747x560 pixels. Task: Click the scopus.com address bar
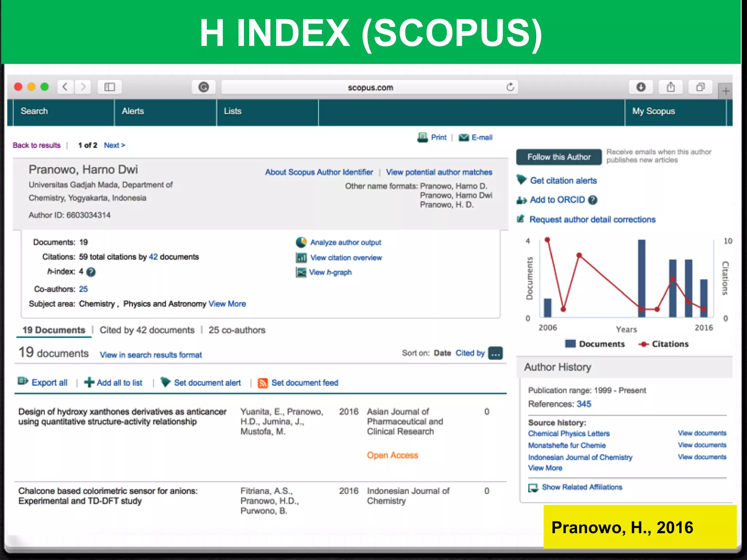(x=370, y=87)
